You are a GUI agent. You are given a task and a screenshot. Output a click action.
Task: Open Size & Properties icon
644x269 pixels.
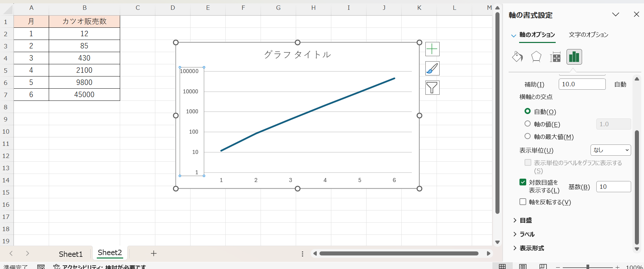pyautogui.click(x=555, y=57)
